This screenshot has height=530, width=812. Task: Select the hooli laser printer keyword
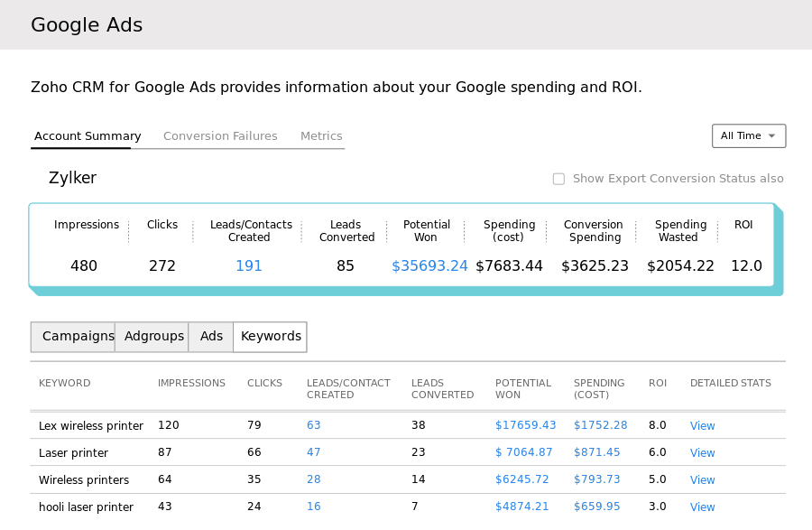pyautogui.click(x=86, y=507)
